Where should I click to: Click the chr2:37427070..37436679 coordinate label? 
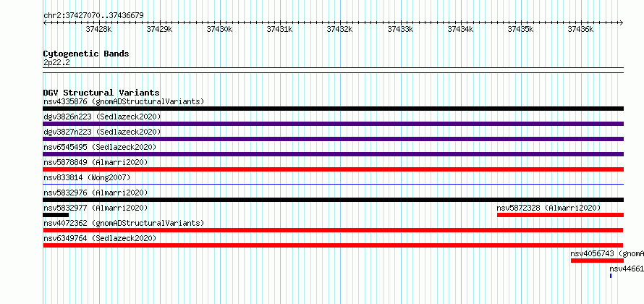point(93,16)
